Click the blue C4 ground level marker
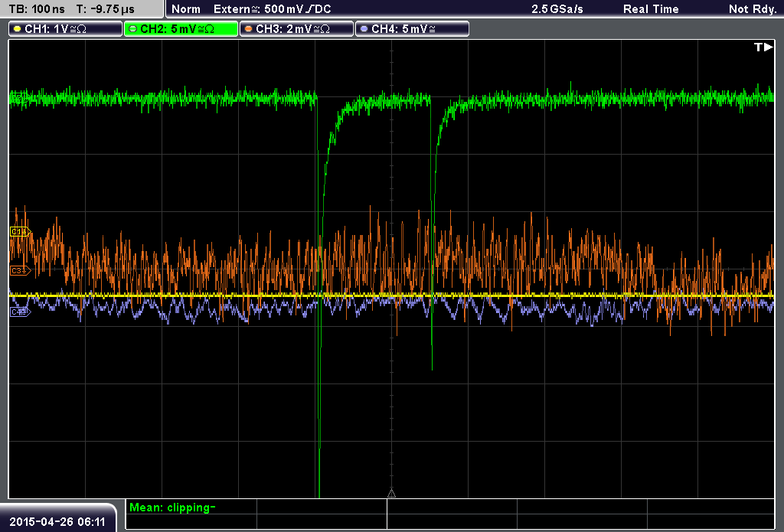The image size is (784, 532). [21, 312]
